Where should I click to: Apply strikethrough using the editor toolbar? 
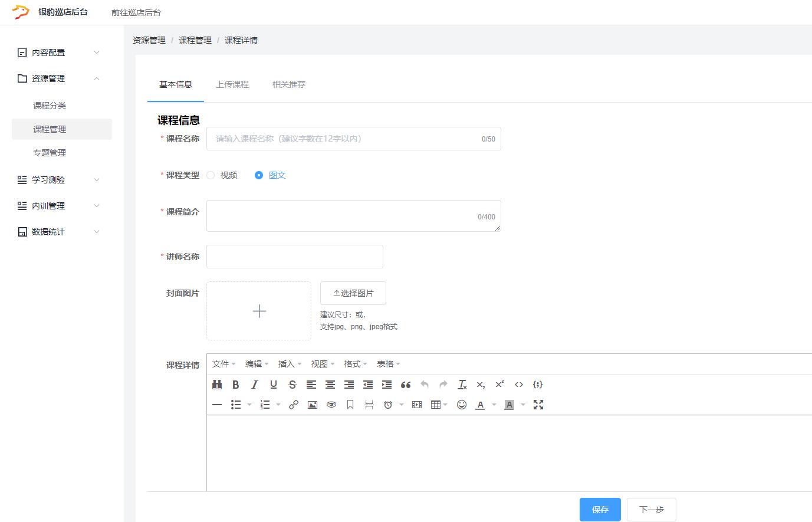[x=292, y=385]
